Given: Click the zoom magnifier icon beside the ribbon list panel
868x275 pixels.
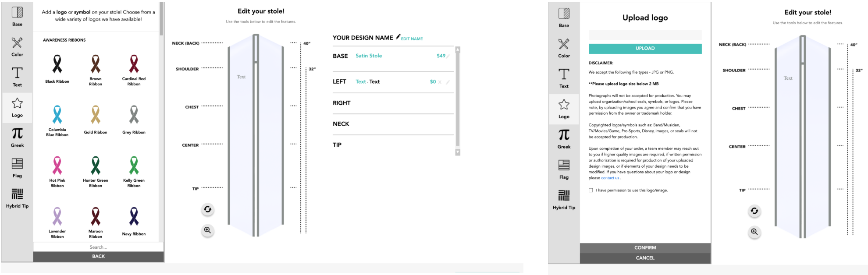Looking at the screenshot, I should 207,230.
